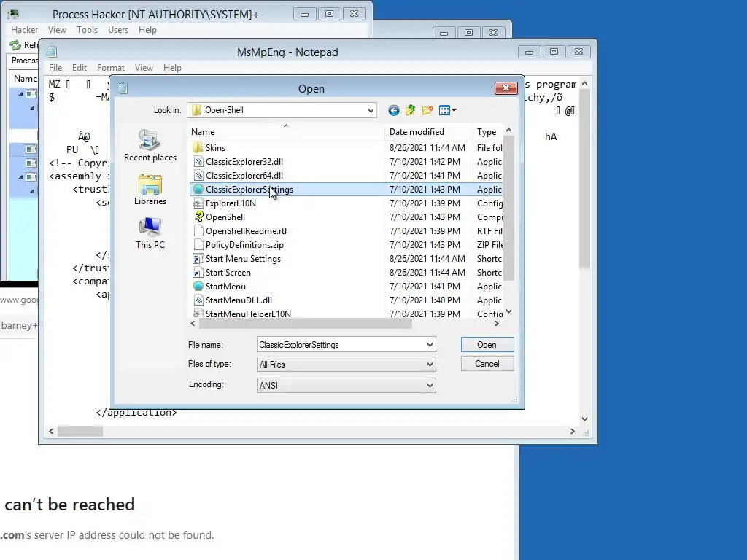Click Open dialog title bar icon

point(123,88)
